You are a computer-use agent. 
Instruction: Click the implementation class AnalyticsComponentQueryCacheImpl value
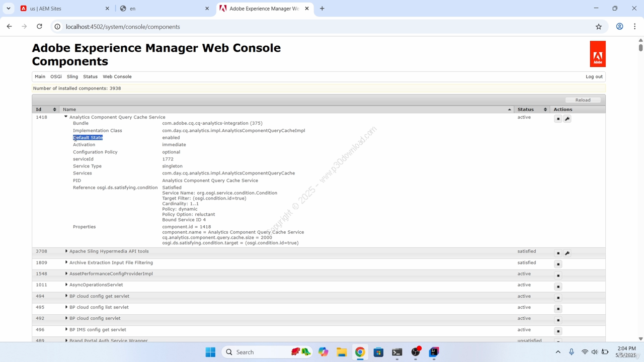233,130
